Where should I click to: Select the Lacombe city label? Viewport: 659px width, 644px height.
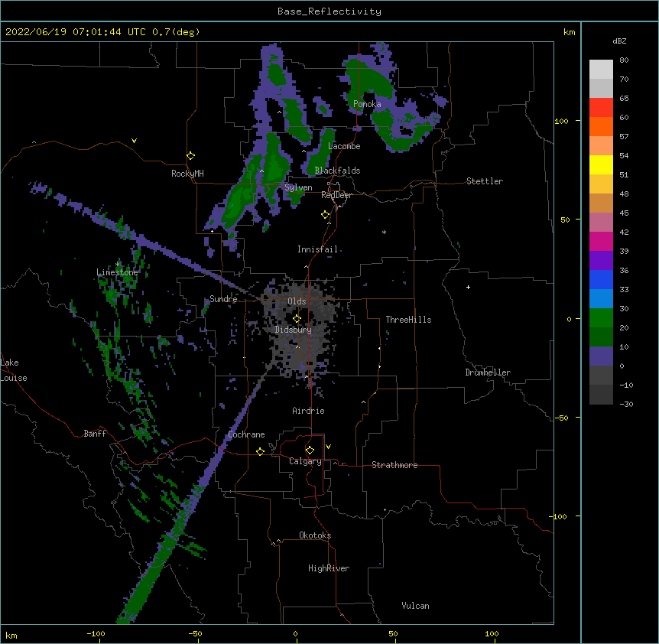[344, 146]
